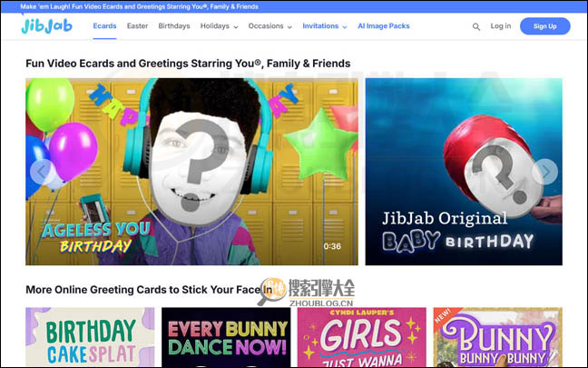Image resolution: width=588 pixels, height=368 pixels.
Task: Click the 0:36 video duration label
Action: [x=332, y=246]
